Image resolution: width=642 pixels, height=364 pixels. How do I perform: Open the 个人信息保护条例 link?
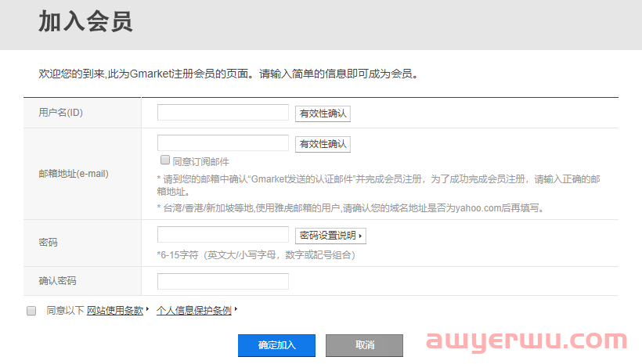(194, 311)
